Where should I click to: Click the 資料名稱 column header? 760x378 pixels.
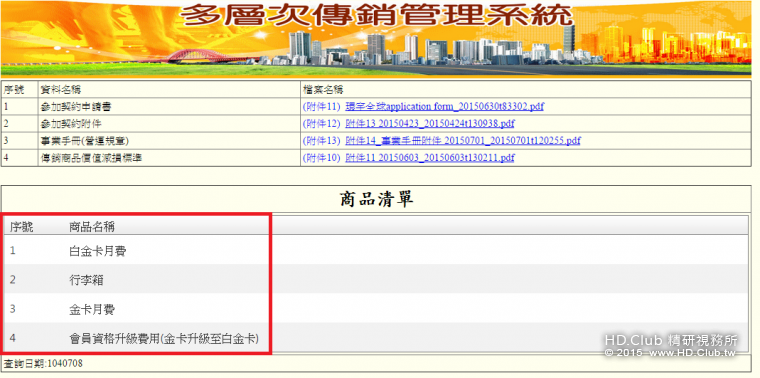[x=169, y=89]
